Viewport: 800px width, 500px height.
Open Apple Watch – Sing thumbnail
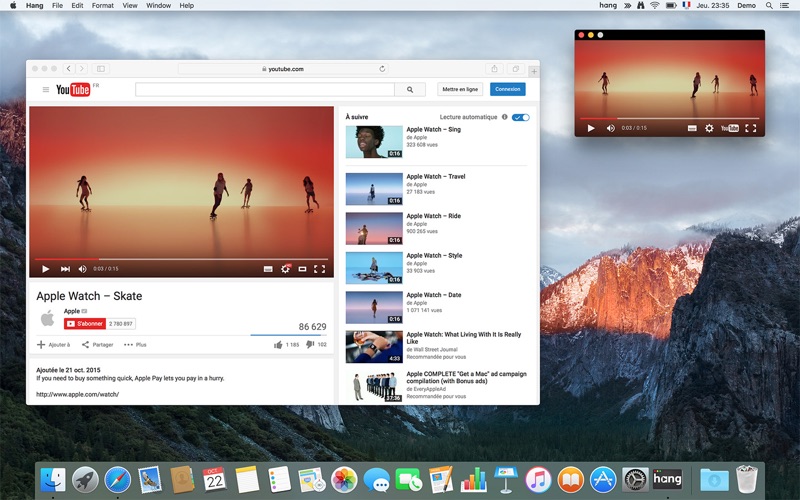[x=374, y=142]
